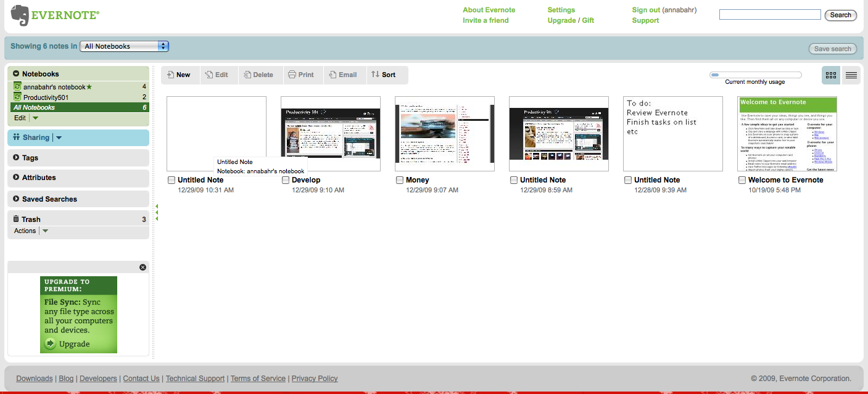Focus the search input field
The height and width of the screenshot is (394, 868).
coord(770,14)
